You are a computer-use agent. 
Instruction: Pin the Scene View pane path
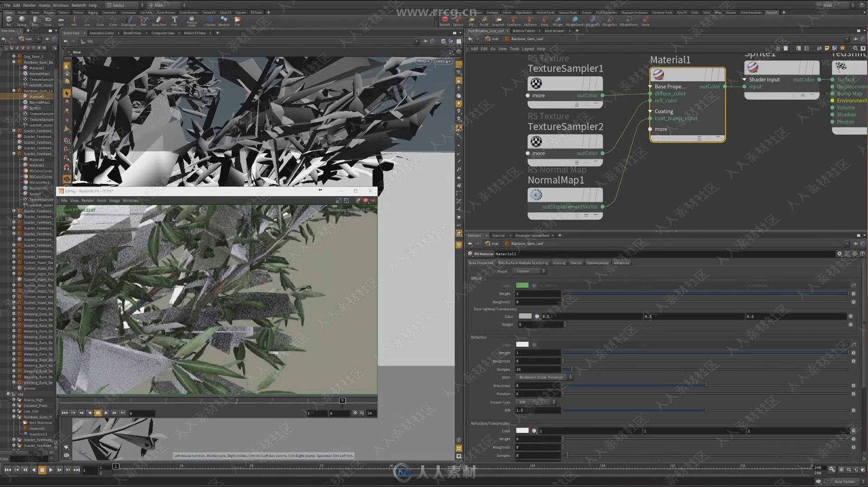coord(425,41)
